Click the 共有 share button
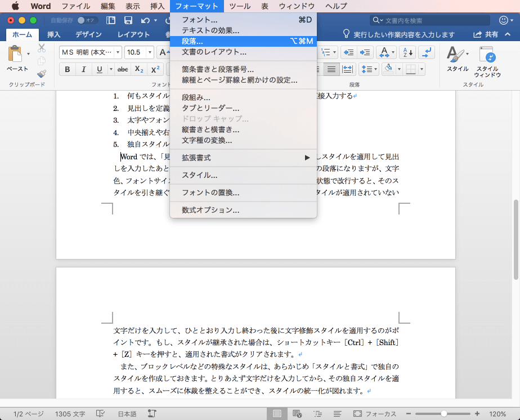Viewport: 520px width, 420px height. coord(486,34)
